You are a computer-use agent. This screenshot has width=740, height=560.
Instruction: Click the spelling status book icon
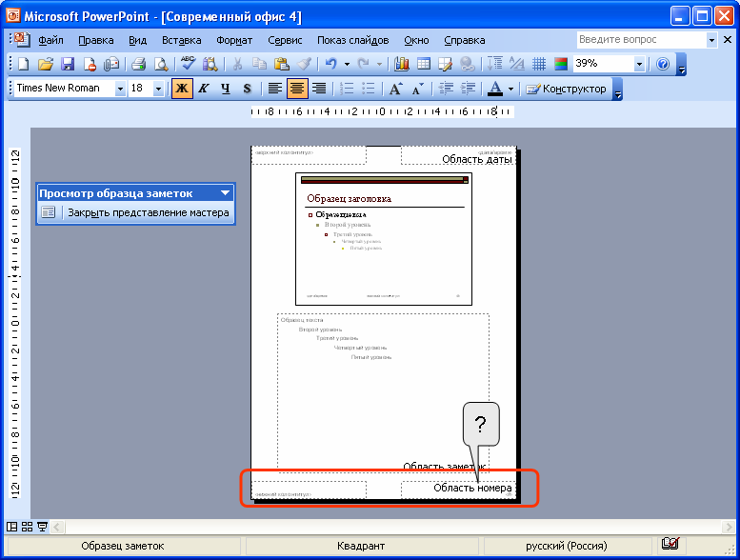click(x=670, y=544)
